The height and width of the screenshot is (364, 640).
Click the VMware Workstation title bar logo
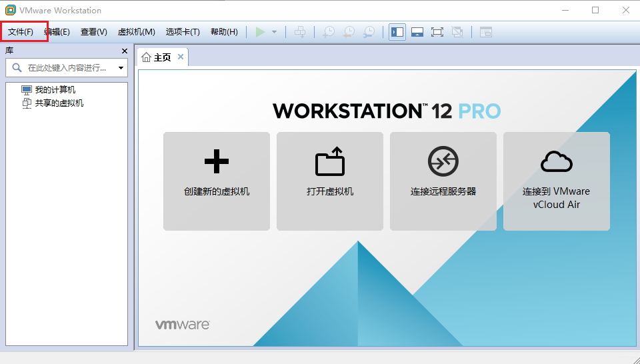coord(11,10)
